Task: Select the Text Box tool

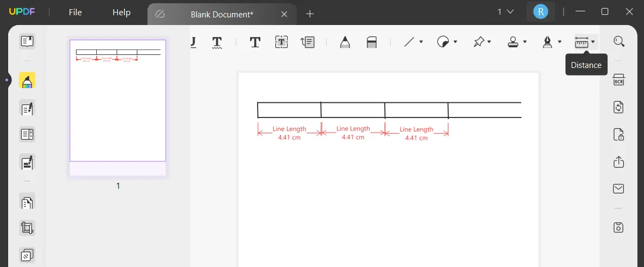Action: 282,42
